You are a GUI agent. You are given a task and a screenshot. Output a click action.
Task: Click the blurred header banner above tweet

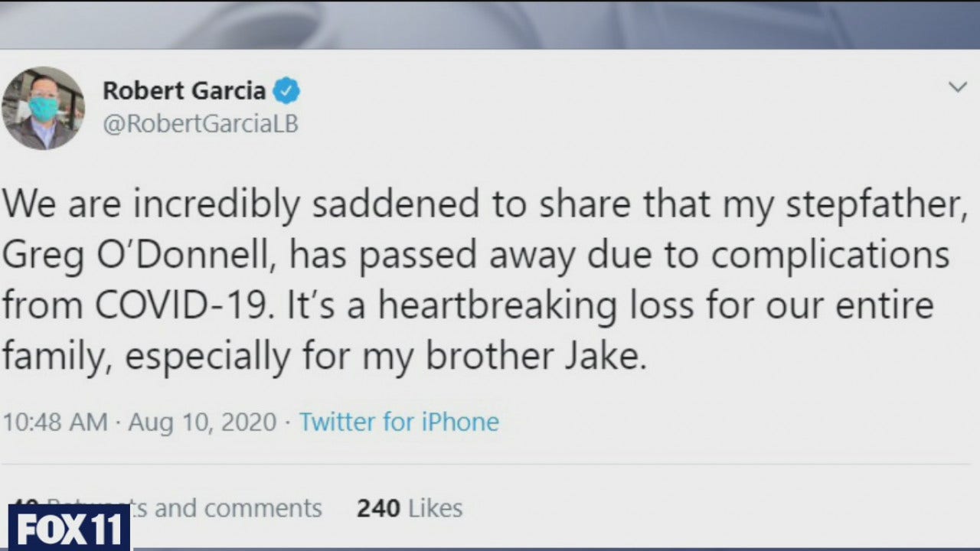(x=490, y=24)
